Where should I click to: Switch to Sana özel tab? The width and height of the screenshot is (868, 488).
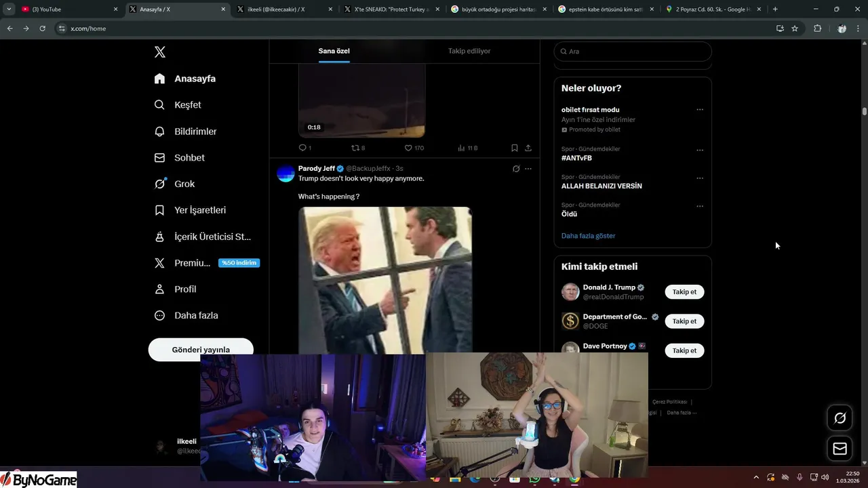[x=334, y=51]
